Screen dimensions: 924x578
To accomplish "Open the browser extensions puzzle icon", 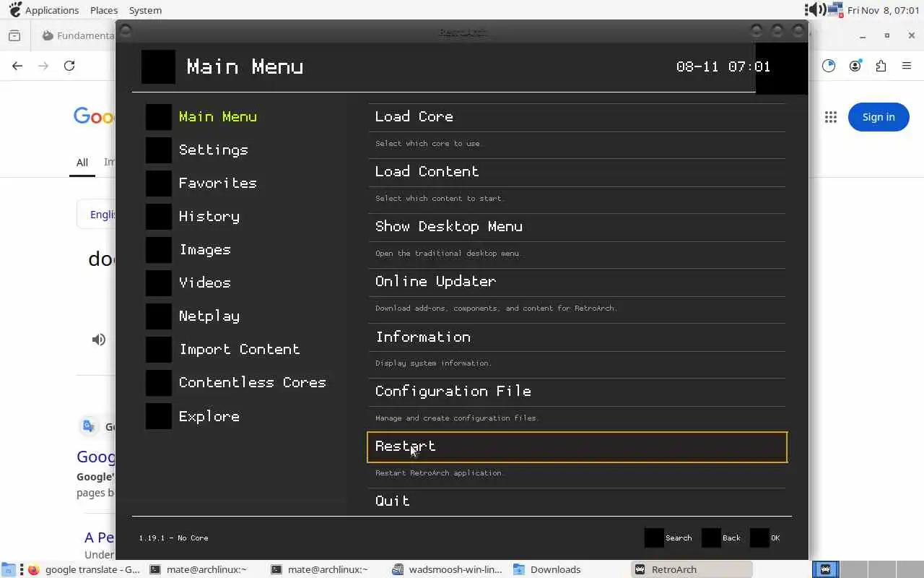I will 881,66.
